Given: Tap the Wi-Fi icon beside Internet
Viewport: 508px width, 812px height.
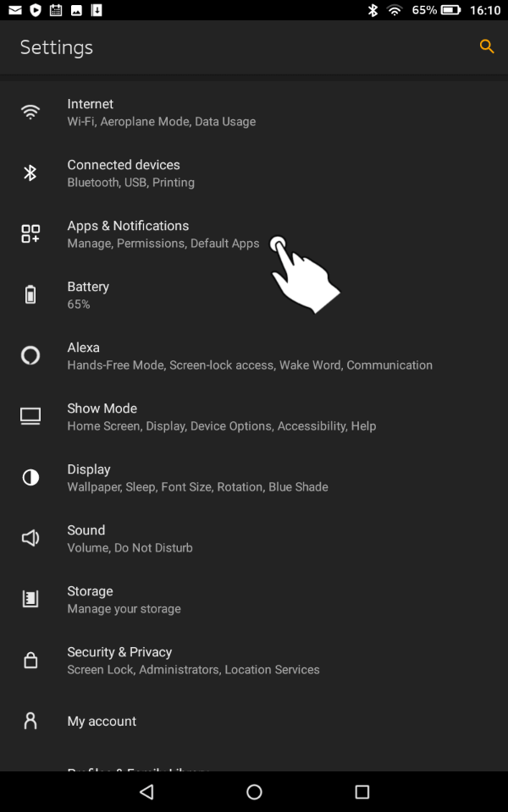Looking at the screenshot, I should point(30,112).
